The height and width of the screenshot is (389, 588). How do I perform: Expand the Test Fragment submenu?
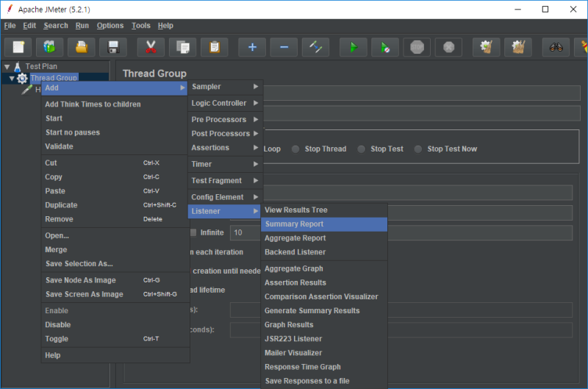(x=225, y=181)
